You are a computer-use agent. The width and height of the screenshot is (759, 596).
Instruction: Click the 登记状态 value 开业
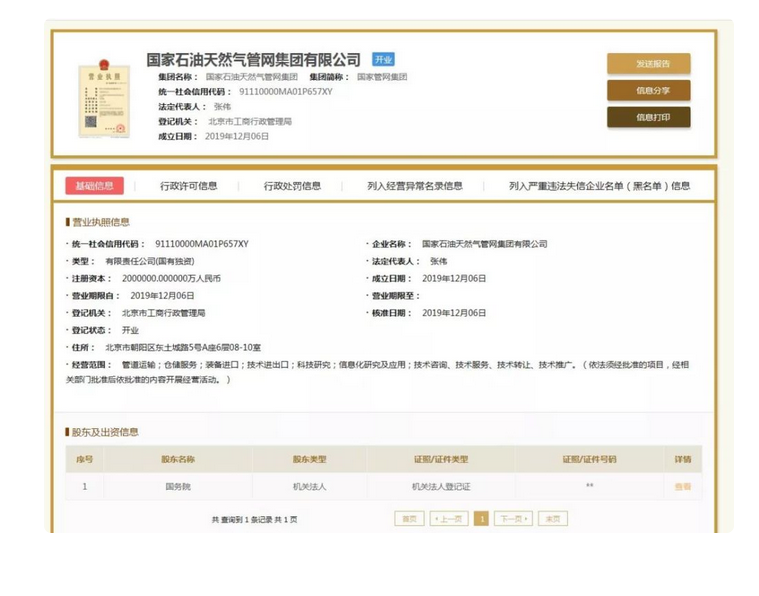click(130, 330)
